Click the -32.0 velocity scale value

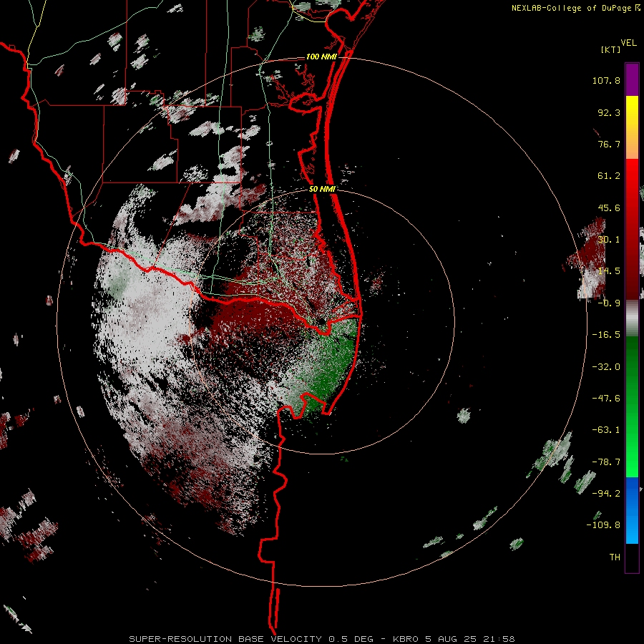[x=606, y=367]
